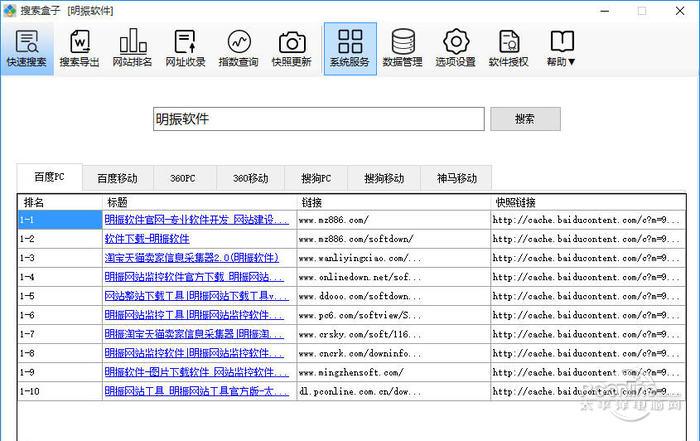Expand the 帮助 help dropdown
The image size is (700, 441).
561,49
